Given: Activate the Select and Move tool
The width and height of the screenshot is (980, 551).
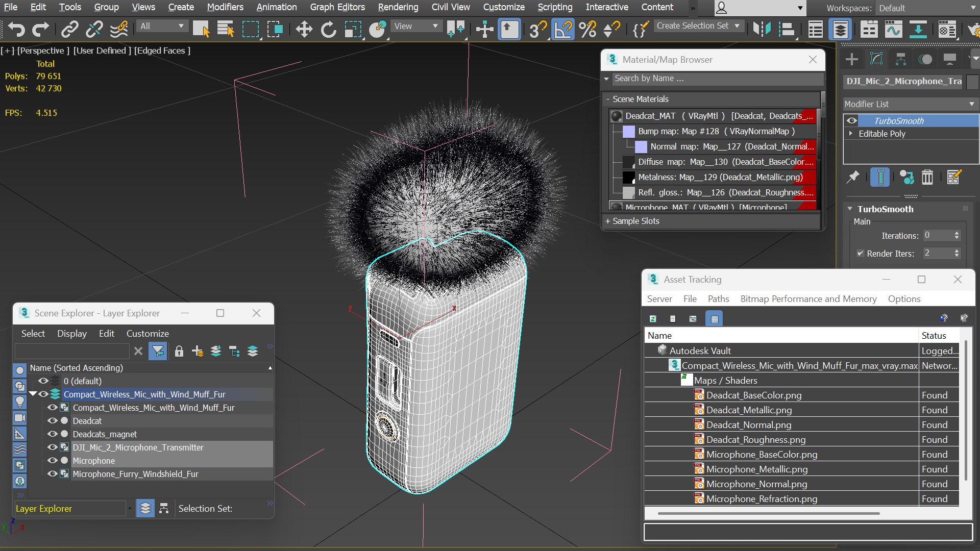Looking at the screenshot, I should [304, 29].
